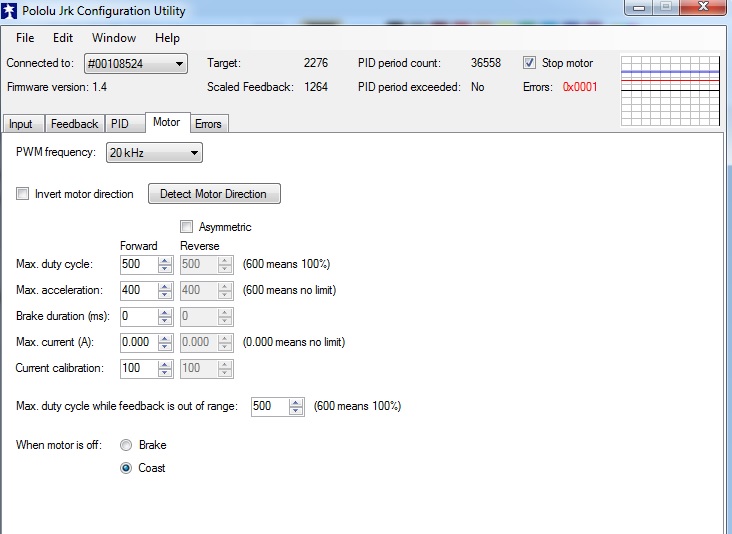
Task: Increase forward max duty cycle with up arrow
Action: pyautogui.click(x=165, y=260)
